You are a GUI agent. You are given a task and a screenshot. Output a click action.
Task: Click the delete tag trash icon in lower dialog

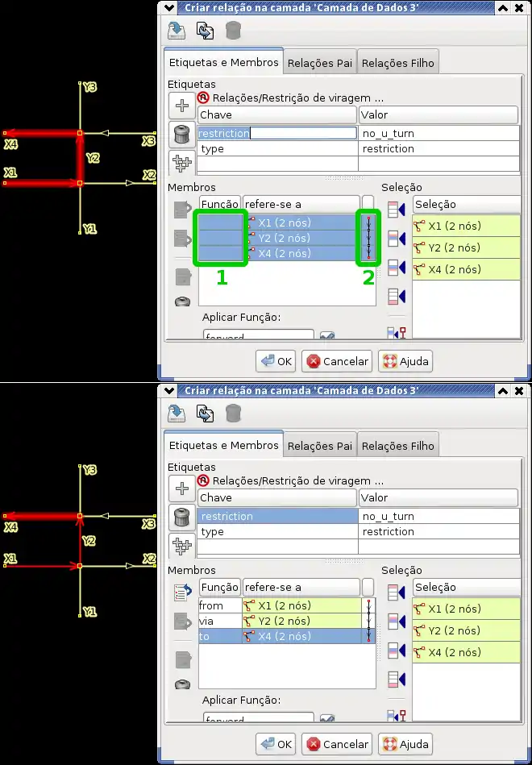[182, 517]
